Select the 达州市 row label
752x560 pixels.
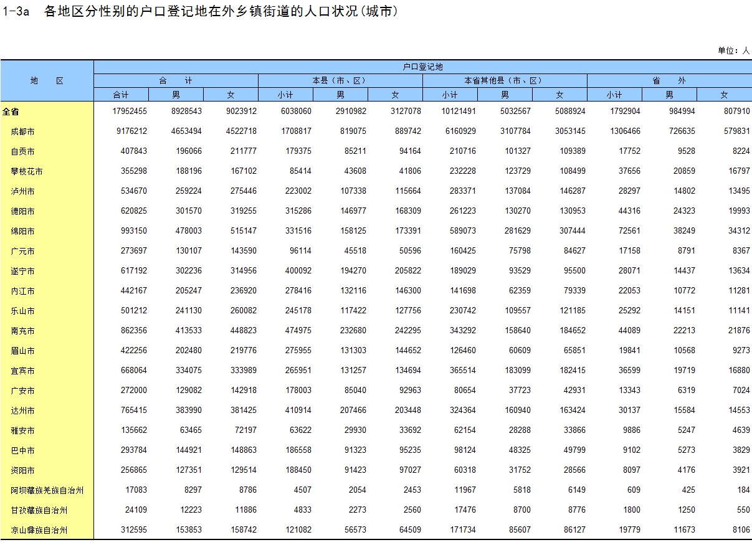tap(22, 411)
